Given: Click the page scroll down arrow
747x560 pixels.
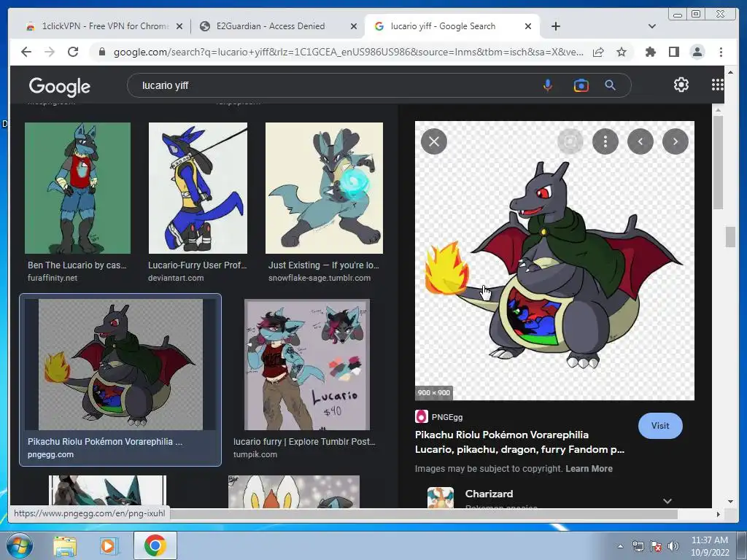Looking at the screenshot, I should (730, 501).
